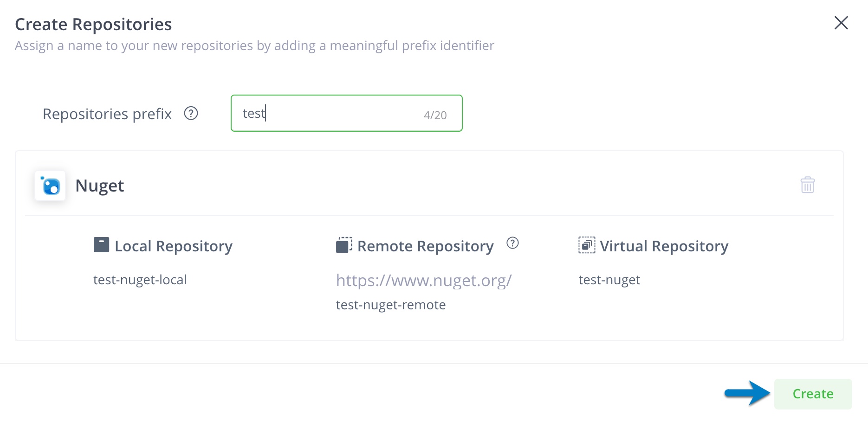The width and height of the screenshot is (868, 422).
Task: Click the Nuget section heading
Action: pyautogui.click(x=99, y=186)
